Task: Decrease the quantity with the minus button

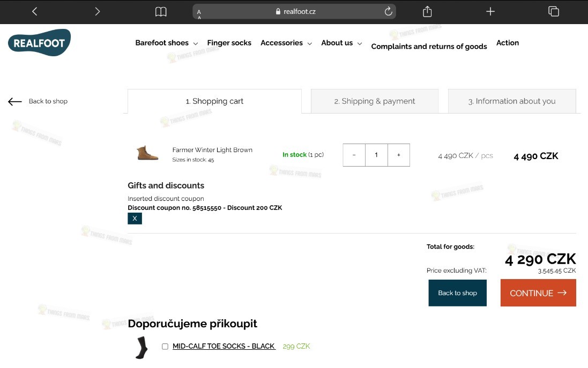Action: tap(354, 155)
